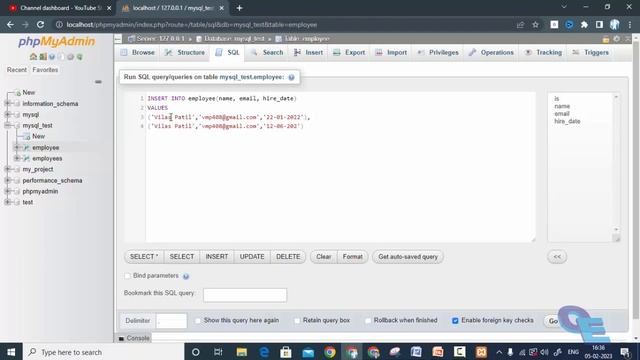Open the Bind parameters help icon
Viewport: 640px width, 360px height.
(186, 276)
